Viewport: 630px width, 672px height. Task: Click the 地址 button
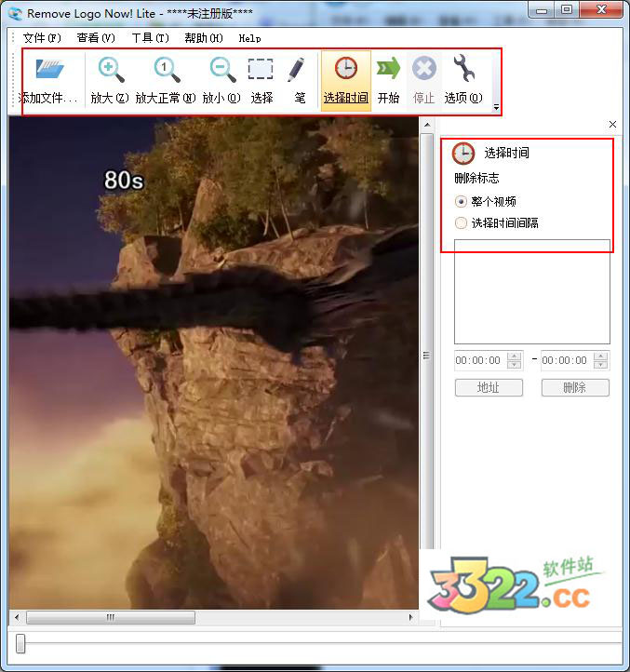(x=489, y=387)
